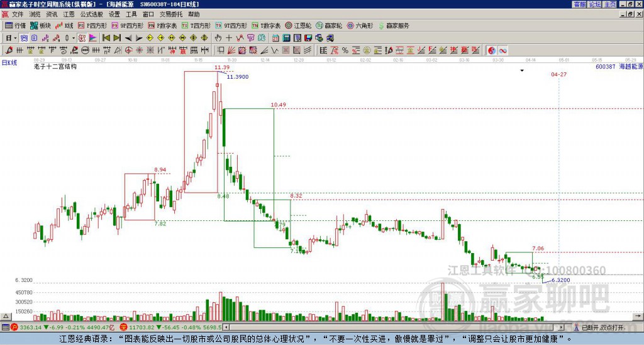The image size is (644, 345).
Task: Click the 论坛 forum link
Action: (594, 4)
